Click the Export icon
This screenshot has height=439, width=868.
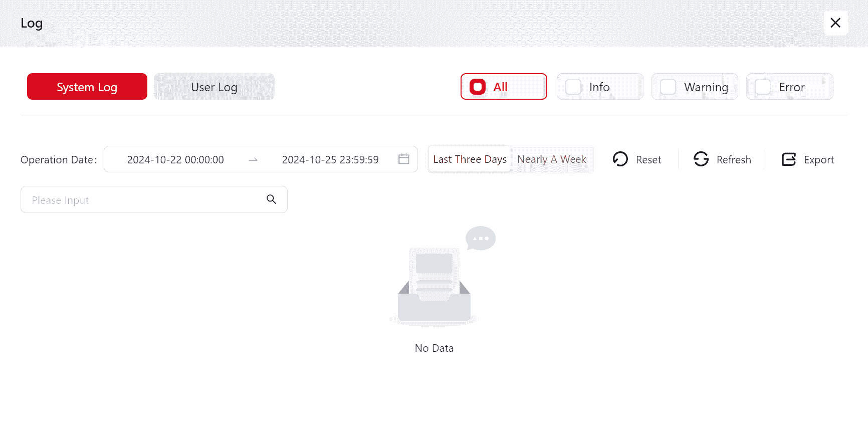(788, 159)
